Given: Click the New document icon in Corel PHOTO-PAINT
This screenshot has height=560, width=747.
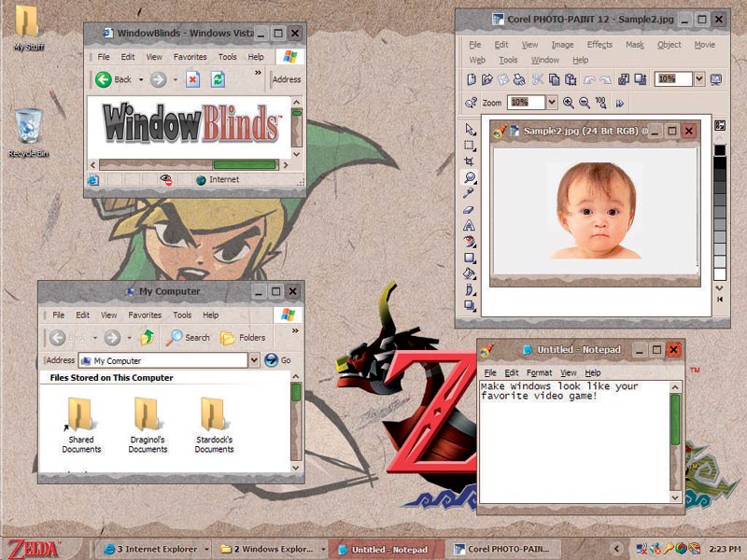Looking at the screenshot, I should 472,79.
